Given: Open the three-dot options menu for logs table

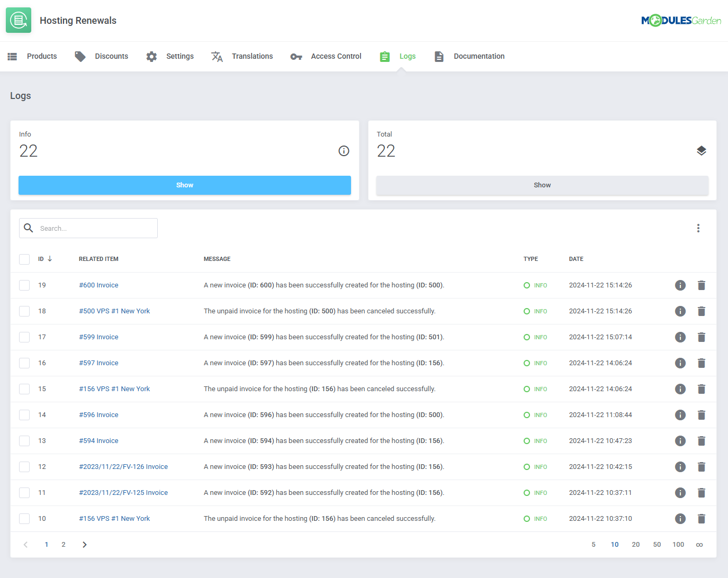Looking at the screenshot, I should tap(698, 228).
